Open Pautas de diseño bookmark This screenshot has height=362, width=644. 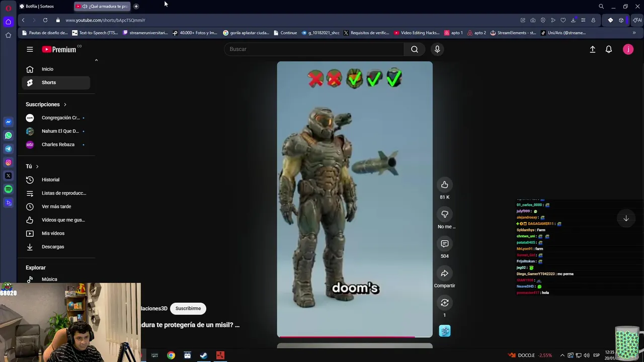tap(44, 33)
